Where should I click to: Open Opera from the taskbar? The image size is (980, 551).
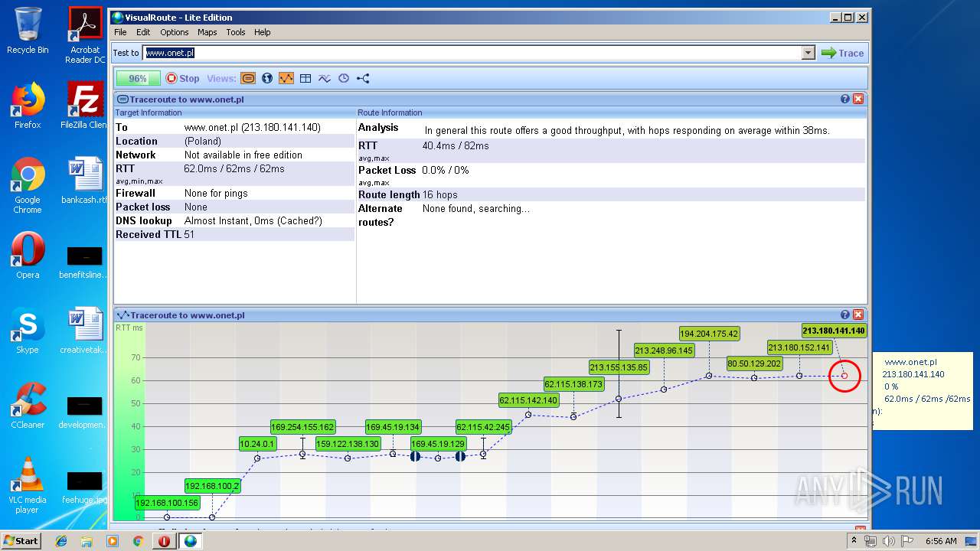pyautogui.click(x=164, y=541)
